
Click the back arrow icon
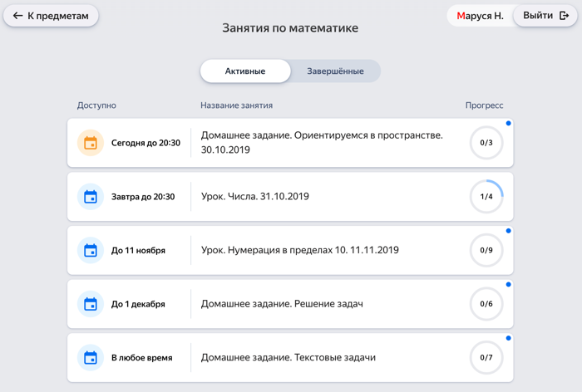[x=17, y=16]
